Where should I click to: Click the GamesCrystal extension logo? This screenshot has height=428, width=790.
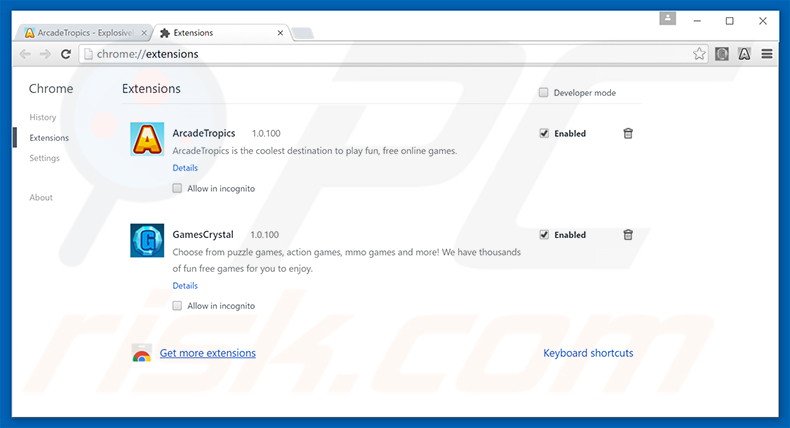[147, 240]
